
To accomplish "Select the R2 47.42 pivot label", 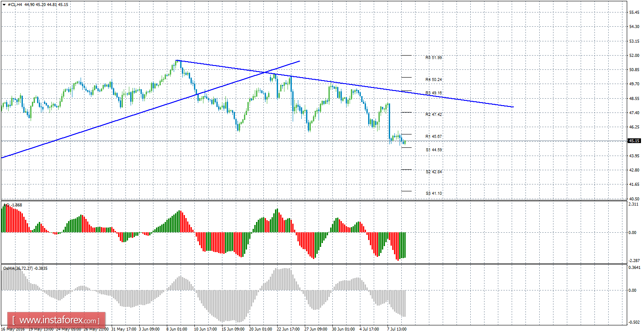I will tap(434, 115).
